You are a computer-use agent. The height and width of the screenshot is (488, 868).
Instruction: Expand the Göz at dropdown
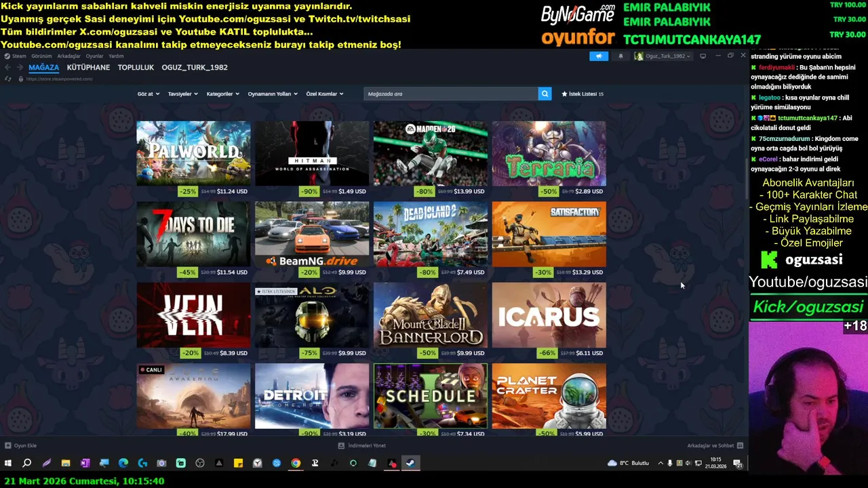click(x=149, y=94)
